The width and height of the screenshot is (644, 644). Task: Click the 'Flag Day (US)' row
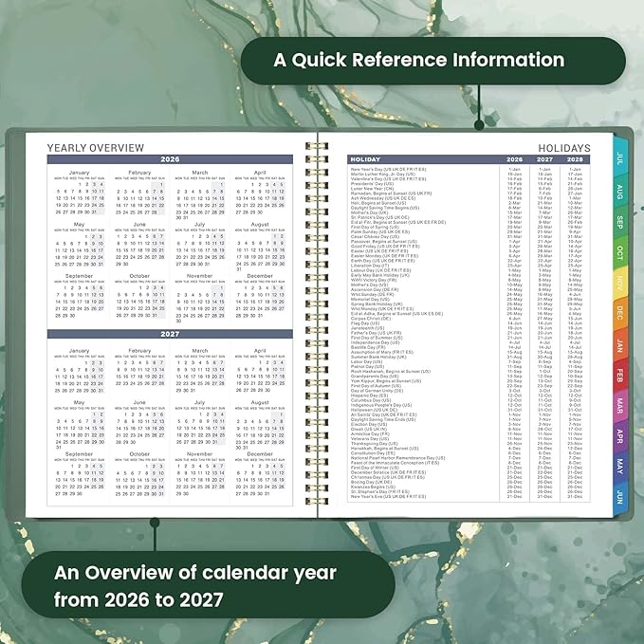pyautogui.click(x=469, y=323)
